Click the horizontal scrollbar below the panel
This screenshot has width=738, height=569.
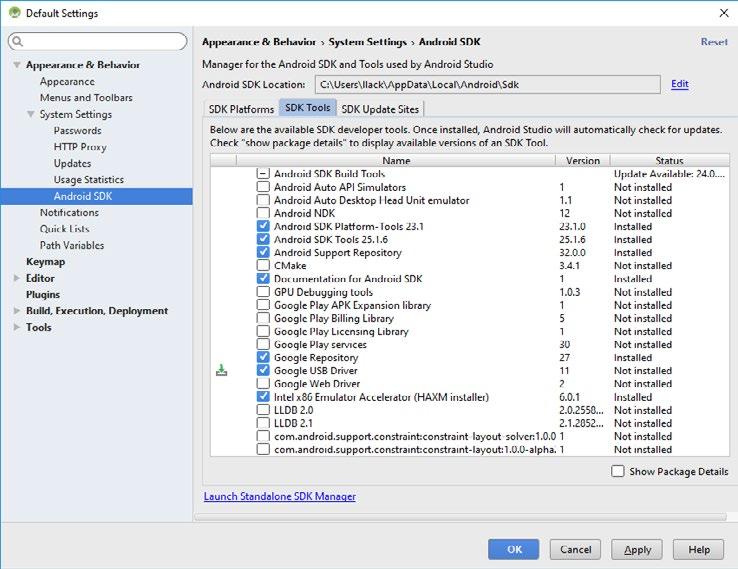pos(461,517)
